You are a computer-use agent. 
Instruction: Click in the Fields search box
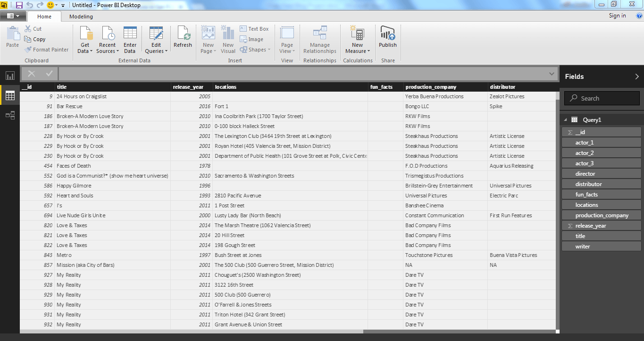[602, 98]
